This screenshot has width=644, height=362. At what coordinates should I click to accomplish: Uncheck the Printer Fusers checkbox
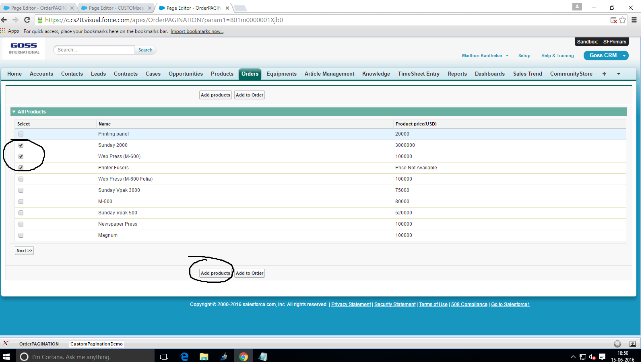click(x=21, y=168)
